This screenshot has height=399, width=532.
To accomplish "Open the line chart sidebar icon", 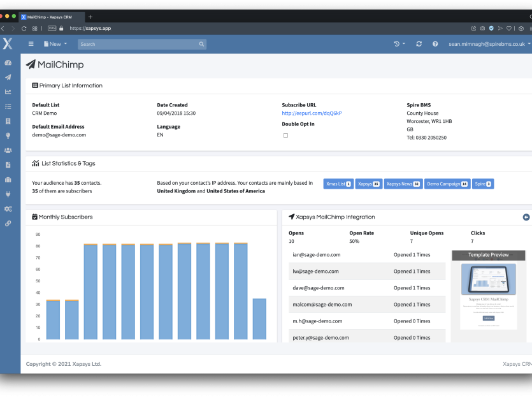I will (x=8, y=92).
